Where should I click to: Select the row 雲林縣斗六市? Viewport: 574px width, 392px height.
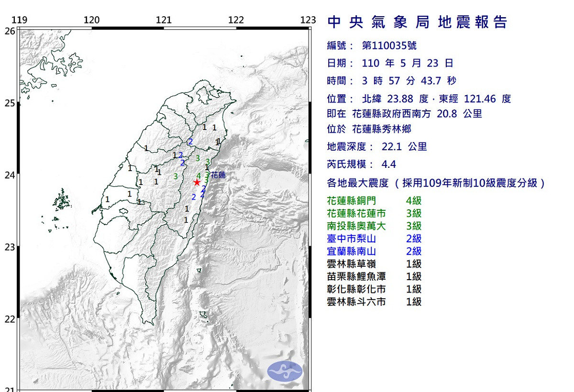(375, 302)
